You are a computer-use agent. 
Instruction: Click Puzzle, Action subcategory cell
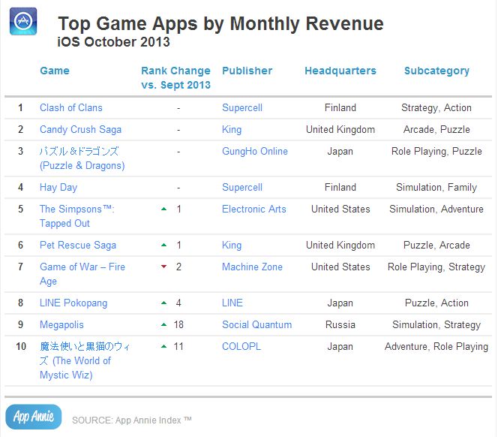coord(436,303)
